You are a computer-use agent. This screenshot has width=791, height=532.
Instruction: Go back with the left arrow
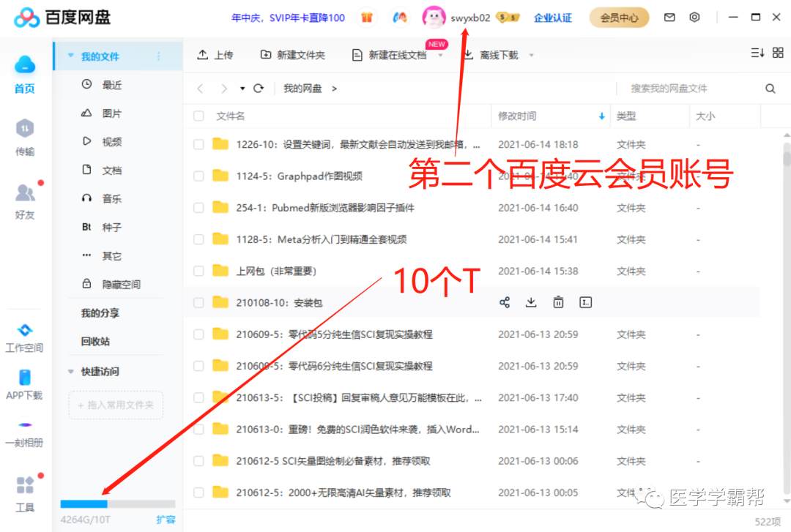pos(200,89)
